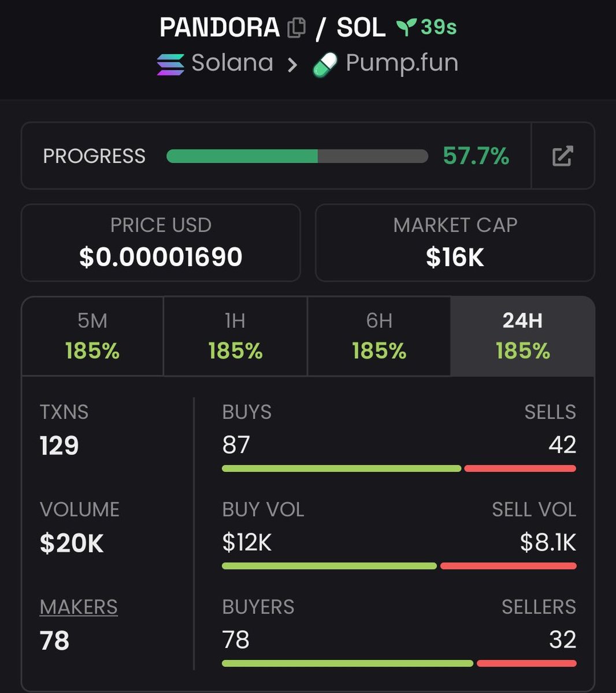Click the buys versus sells ratio bar
Screen dimensions: 616x693
coord(399,468)
